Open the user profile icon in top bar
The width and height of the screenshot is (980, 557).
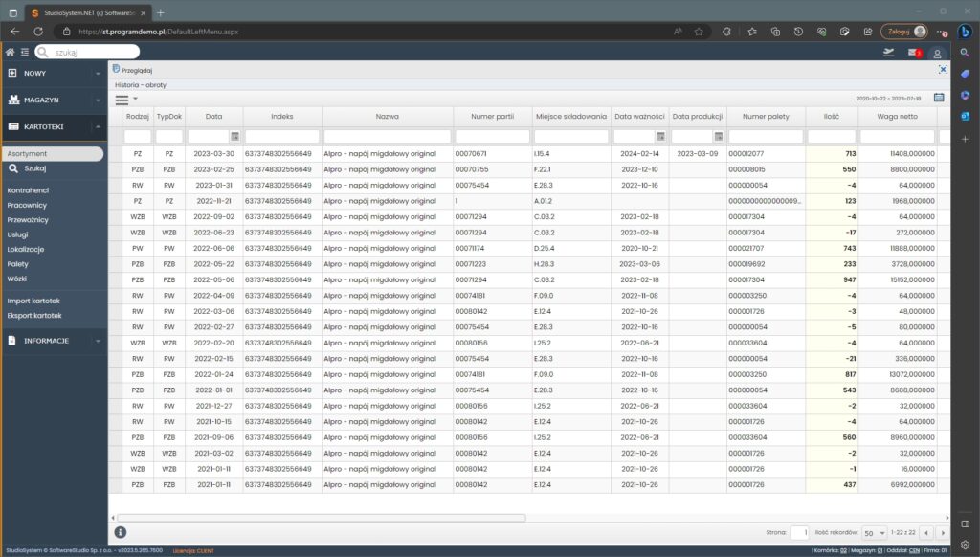[x=937, y=53]
